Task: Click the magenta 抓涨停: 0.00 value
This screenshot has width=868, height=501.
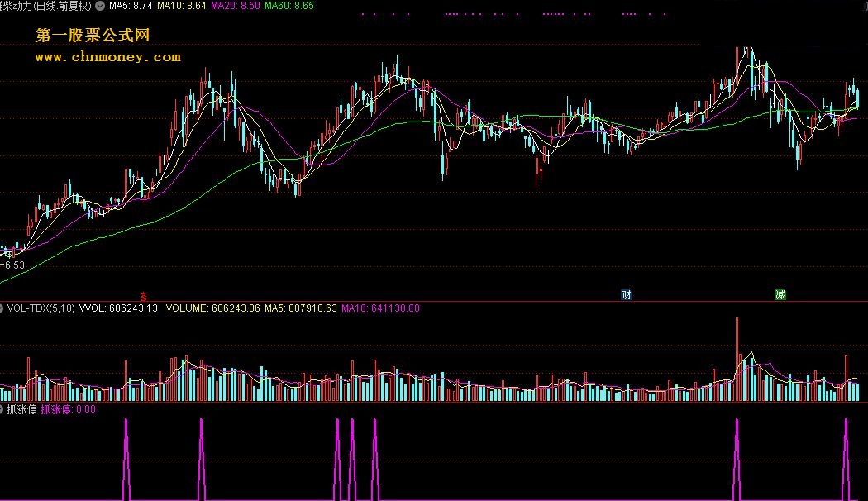Action: tap(68, 410)
